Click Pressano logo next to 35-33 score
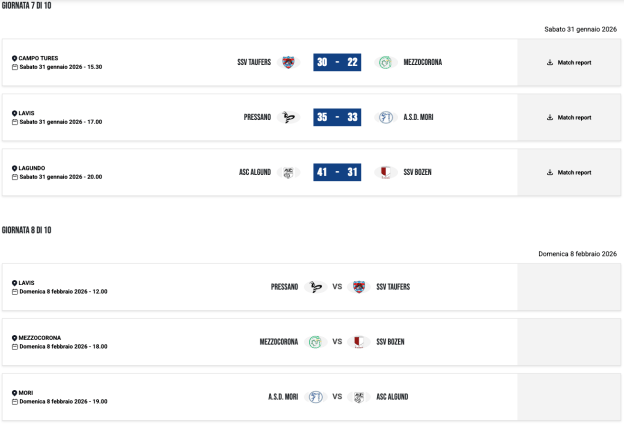Screen dimensions: 624x424 coord(289,117)
